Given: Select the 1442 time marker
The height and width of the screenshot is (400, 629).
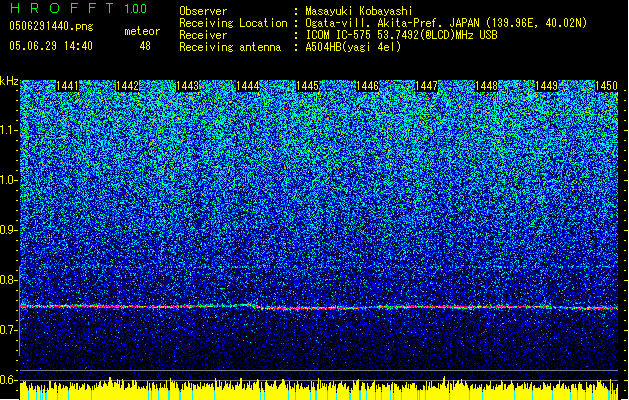Looking at the screenshot, I should 127,87.
